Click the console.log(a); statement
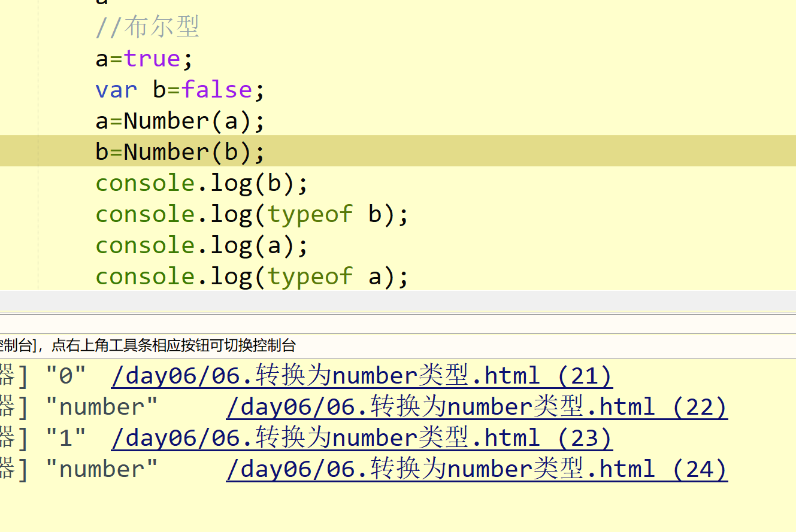The width and height of the screenshot is (796, 532). [201, 245]
